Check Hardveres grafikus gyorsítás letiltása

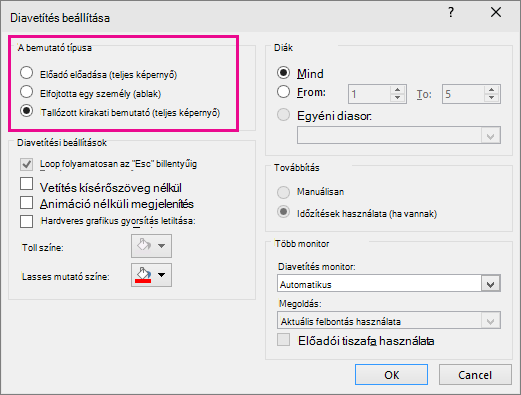pos(26,221)
